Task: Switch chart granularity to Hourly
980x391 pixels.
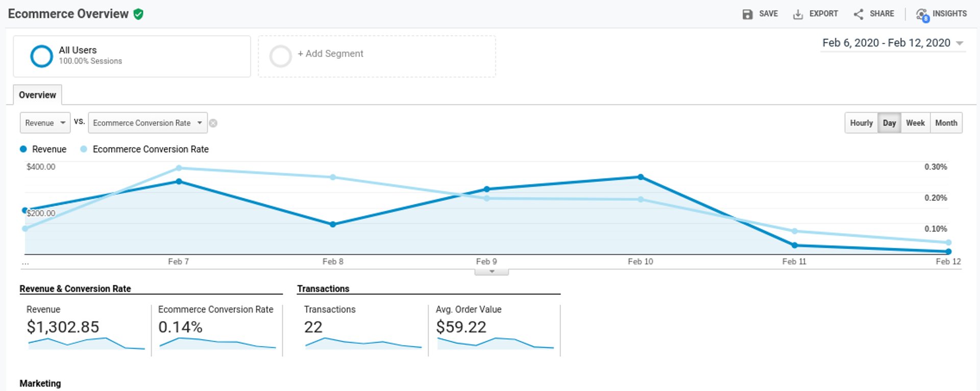Action: pyautogui.click(x=861, y=123)
